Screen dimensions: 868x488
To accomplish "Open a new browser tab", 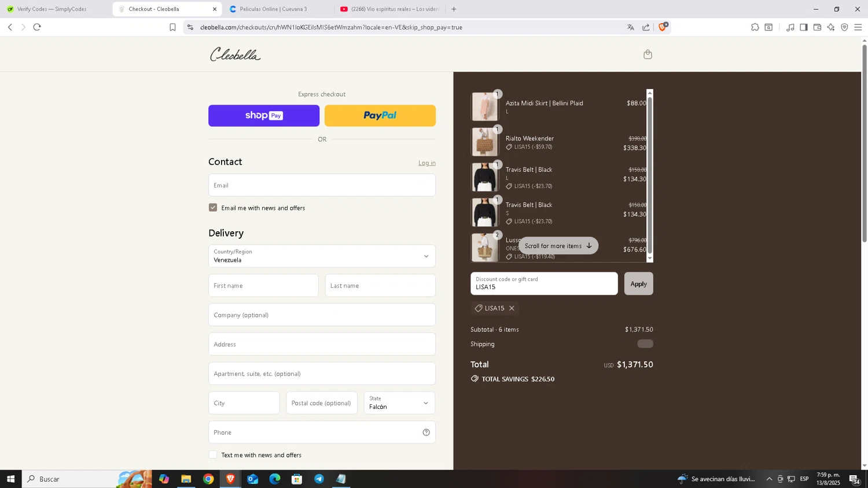I will pyautogui.click(x=454, y=9).
